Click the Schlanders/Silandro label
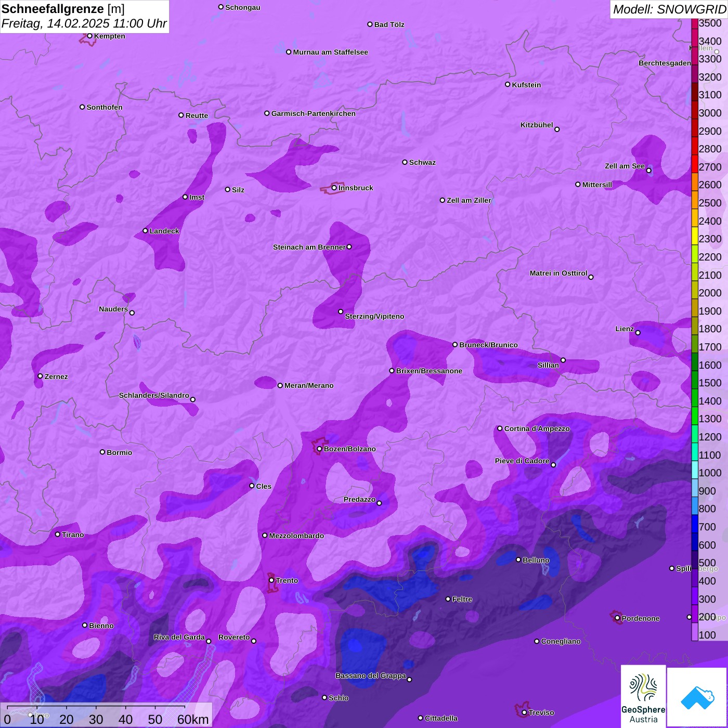 pos(154,395)
